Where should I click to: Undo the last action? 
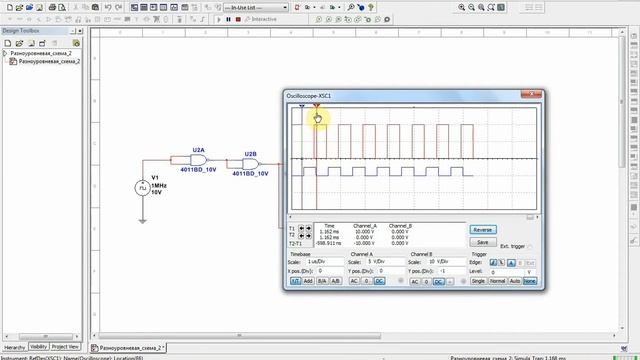coord(108,7)
